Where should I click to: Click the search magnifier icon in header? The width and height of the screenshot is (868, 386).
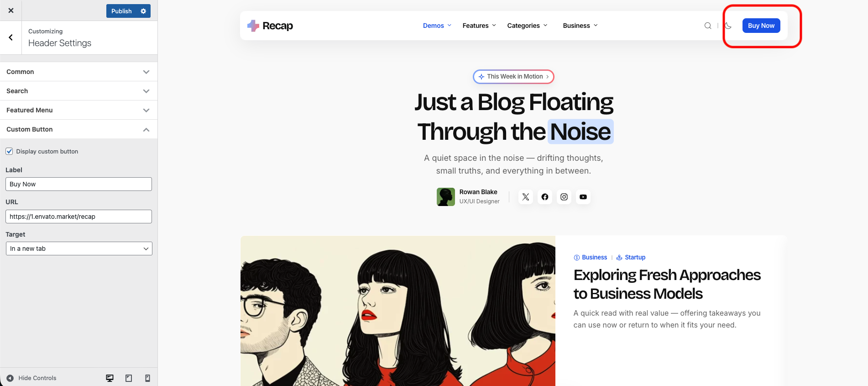708,26
